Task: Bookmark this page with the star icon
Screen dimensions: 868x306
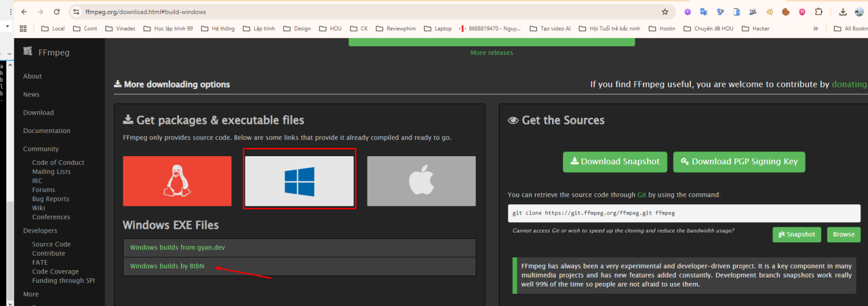Action: coord(665,12)
